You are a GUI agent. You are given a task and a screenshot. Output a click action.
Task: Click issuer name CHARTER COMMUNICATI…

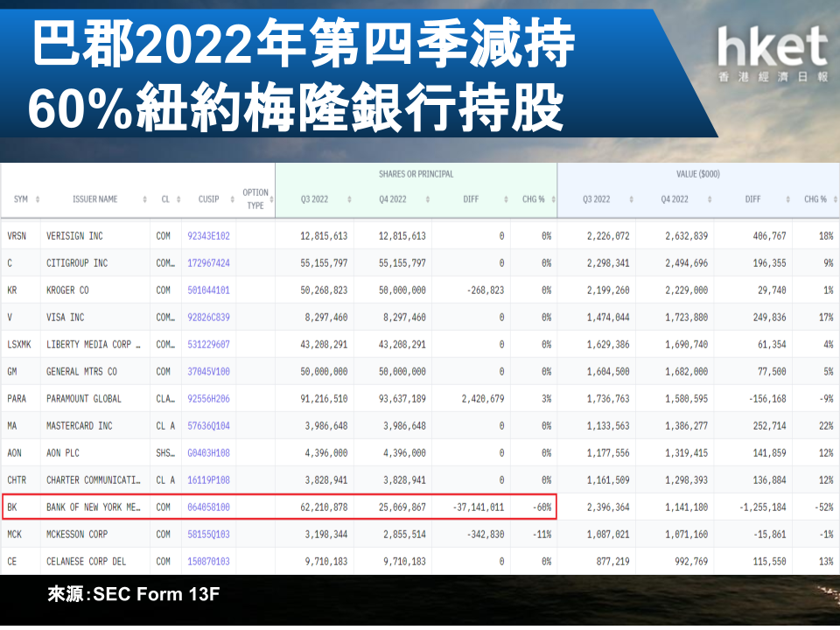pyautogui.click(x=94, y=480)
